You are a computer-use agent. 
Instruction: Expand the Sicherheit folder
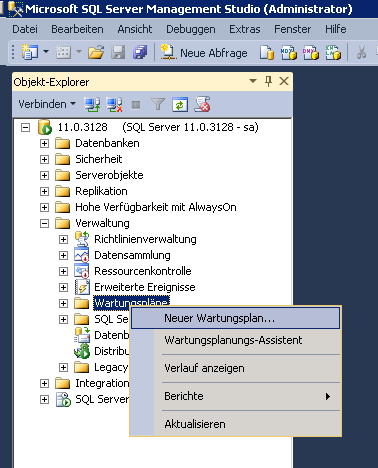(44, 159)
